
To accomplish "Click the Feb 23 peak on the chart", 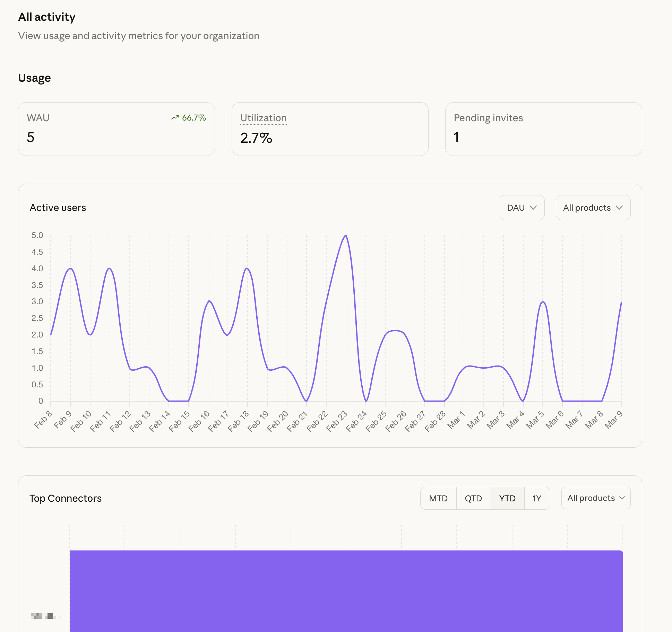I will pyautogui.click(x=345, y=236).
